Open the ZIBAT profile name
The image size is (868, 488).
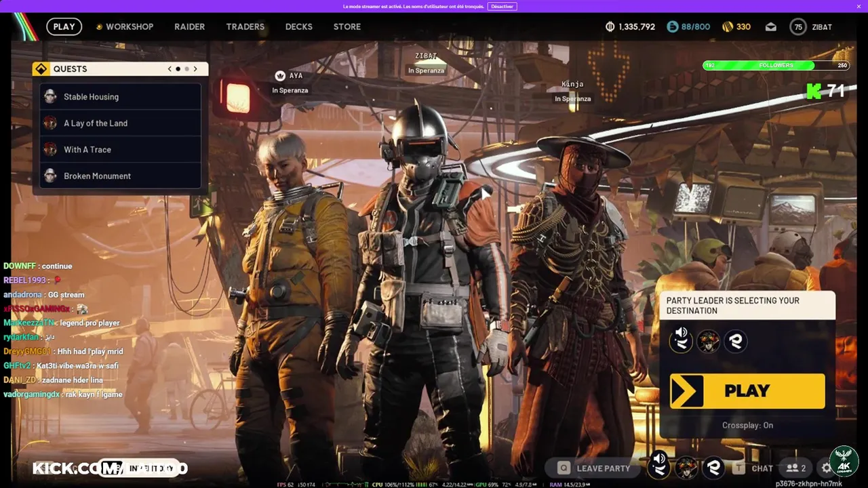pos(822,27)
